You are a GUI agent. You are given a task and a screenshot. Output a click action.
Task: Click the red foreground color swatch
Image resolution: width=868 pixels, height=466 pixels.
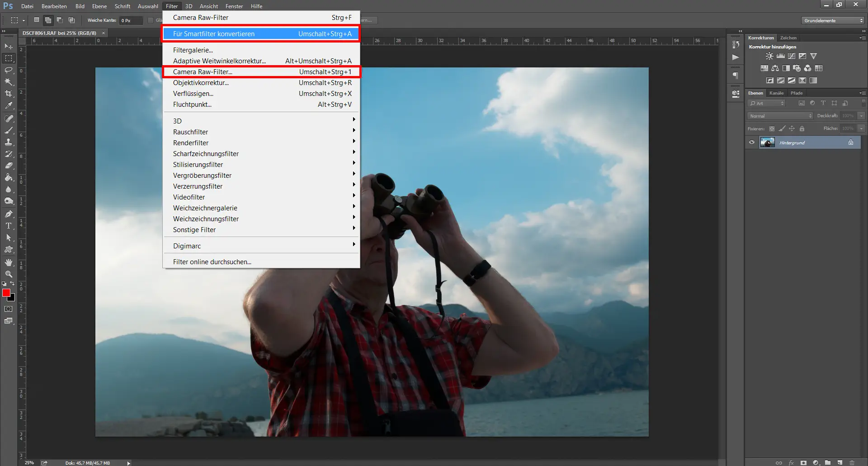[6, 293]
